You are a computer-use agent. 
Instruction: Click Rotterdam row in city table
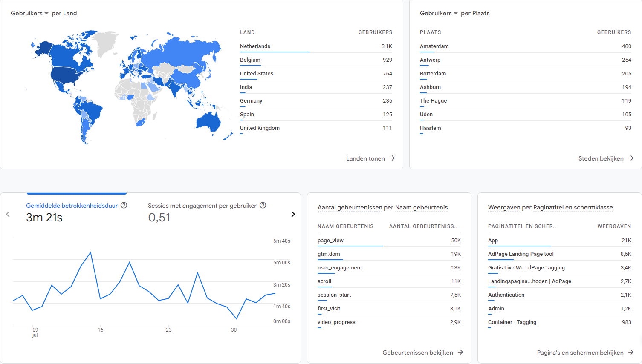click(x=526, y=73)
